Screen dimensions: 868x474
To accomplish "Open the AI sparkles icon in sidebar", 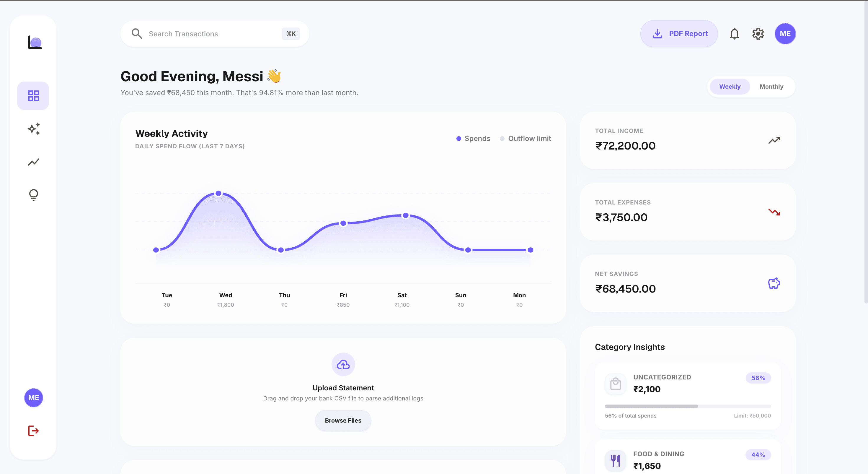I will pyautogui.click(x=33, y=129).
